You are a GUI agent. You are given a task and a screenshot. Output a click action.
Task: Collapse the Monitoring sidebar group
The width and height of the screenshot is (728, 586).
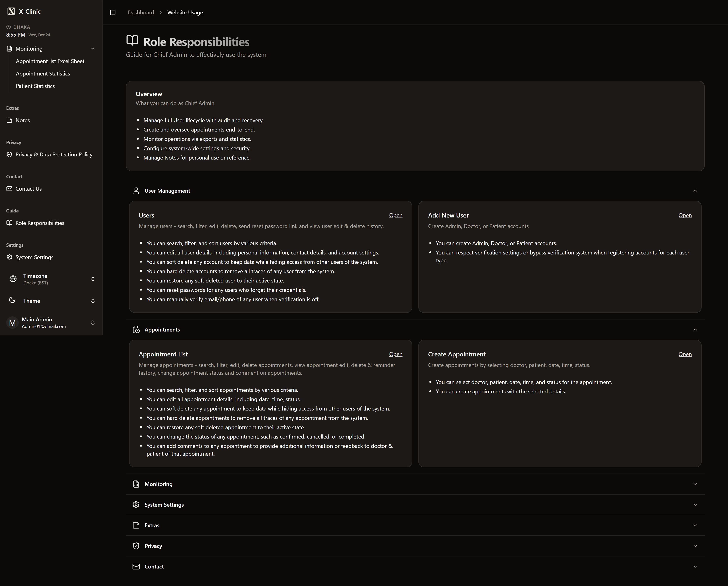click(x=93, y=49)
